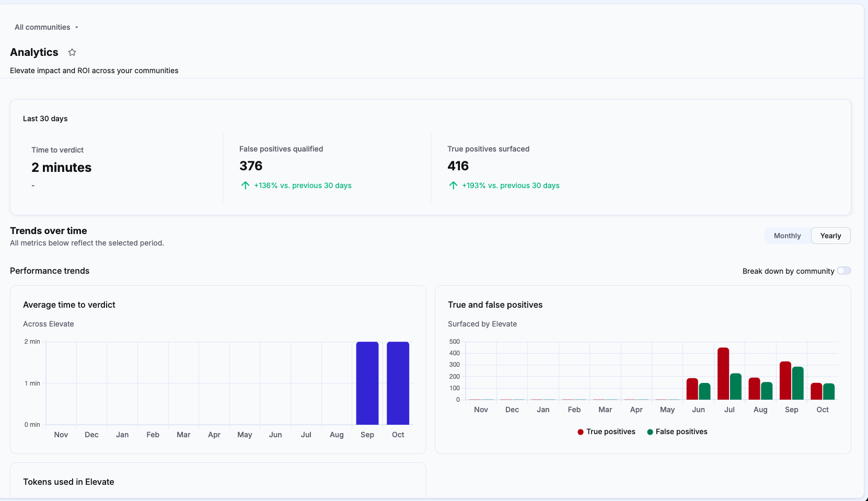The width and height of the screenshot is (868, 501).
Task: Click 'True positives surfaced' metric label
Action: pos(489,149)
